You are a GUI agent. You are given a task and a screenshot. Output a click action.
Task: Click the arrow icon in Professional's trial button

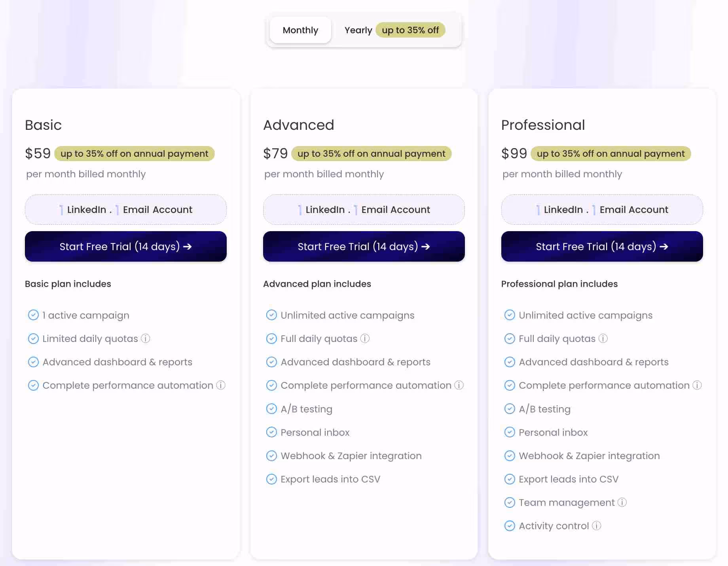click(664, 246)
